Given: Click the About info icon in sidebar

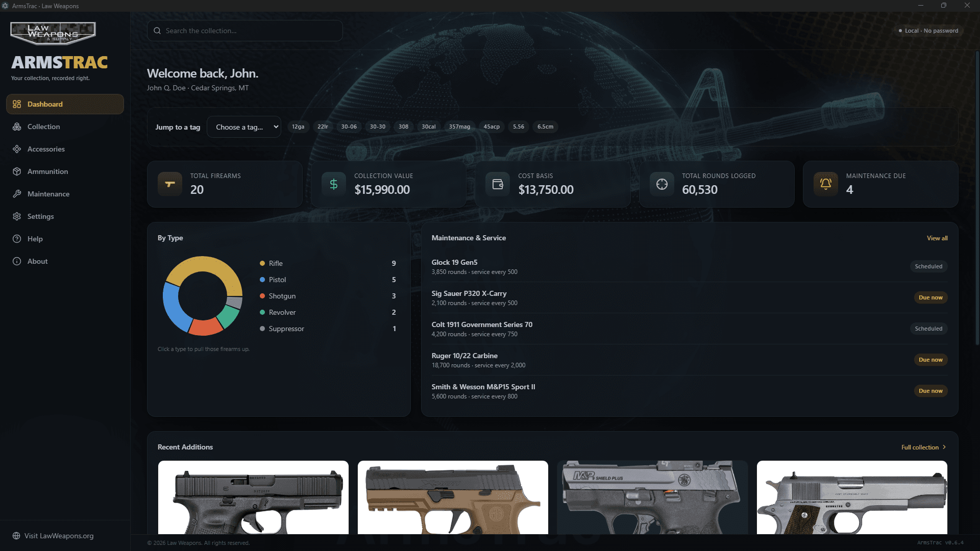Looking at the screenshot, I should coord(17,261).
